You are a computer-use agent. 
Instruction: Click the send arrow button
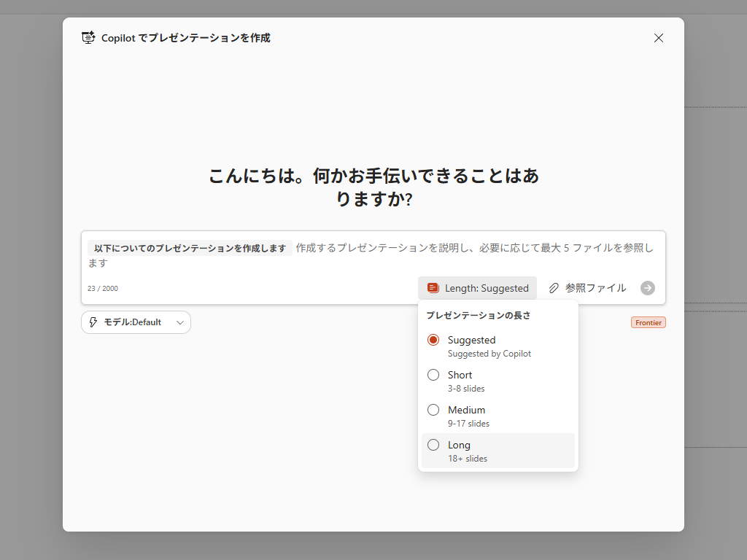tap(648, 288)
